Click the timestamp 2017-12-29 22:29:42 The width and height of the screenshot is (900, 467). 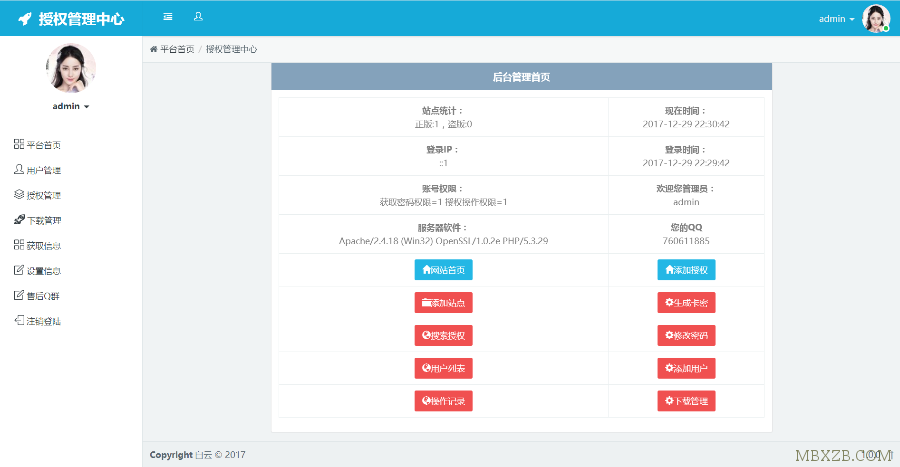pyautogui.click(x=686, y=163)
